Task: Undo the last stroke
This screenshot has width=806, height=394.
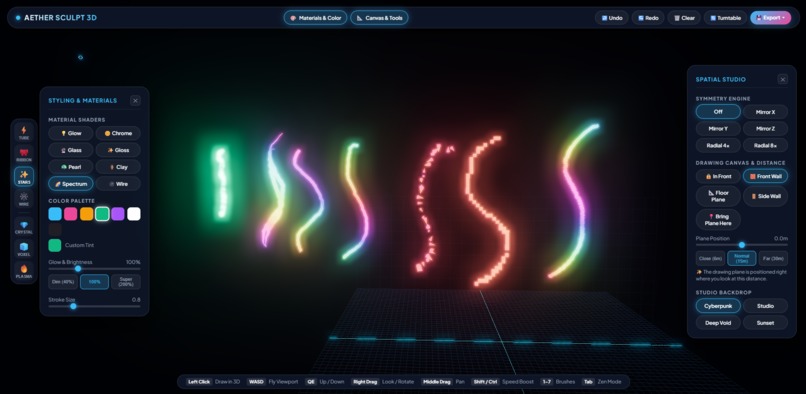Action: coord(612,17)
